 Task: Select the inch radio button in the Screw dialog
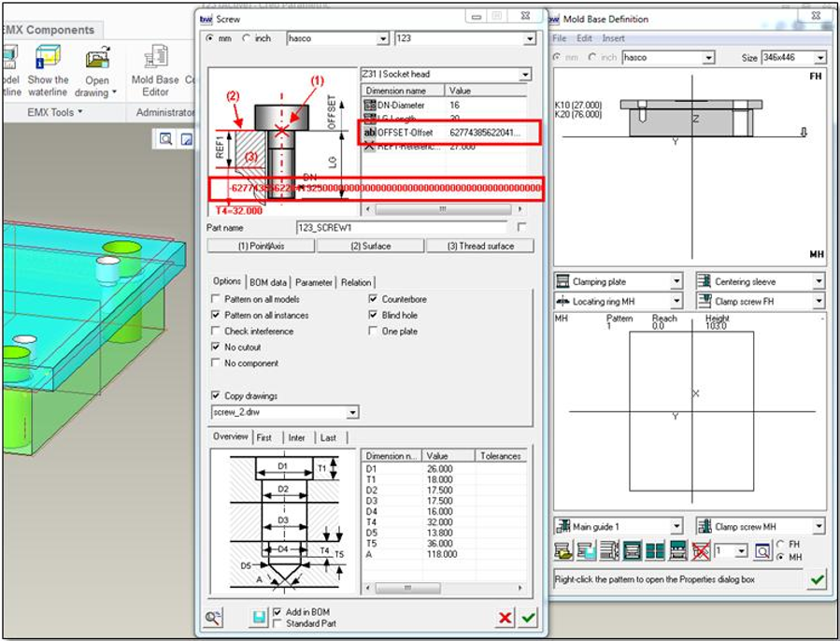[x=246, y=38]
